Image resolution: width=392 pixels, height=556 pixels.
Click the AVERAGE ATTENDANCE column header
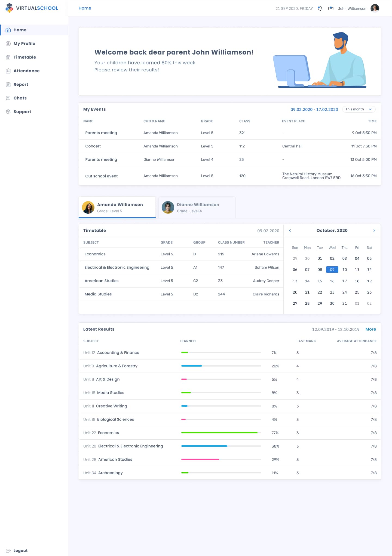(x=357, y=341)
